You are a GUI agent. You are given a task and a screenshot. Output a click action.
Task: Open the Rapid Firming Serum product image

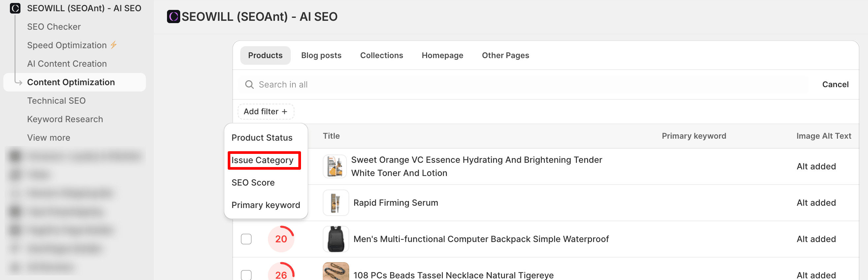tap(335, 202)
